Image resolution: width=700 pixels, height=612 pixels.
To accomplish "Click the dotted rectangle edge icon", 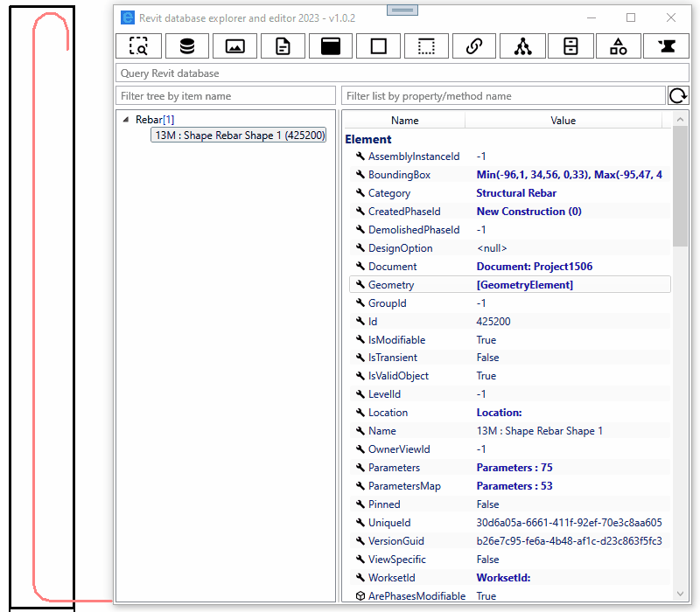I will click(426, 46).
